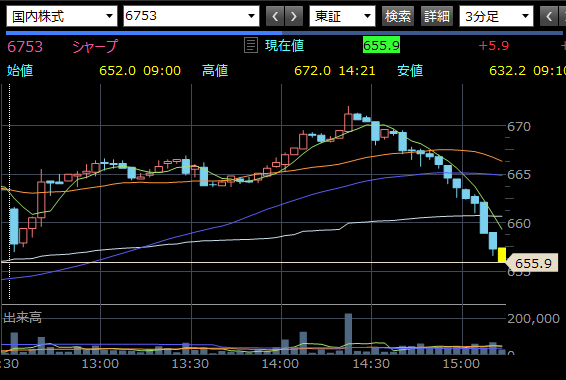This screenshot has width=566, height=380.
Task: Open the document icon beside 現在値
Action: click(x=251, y=45)
